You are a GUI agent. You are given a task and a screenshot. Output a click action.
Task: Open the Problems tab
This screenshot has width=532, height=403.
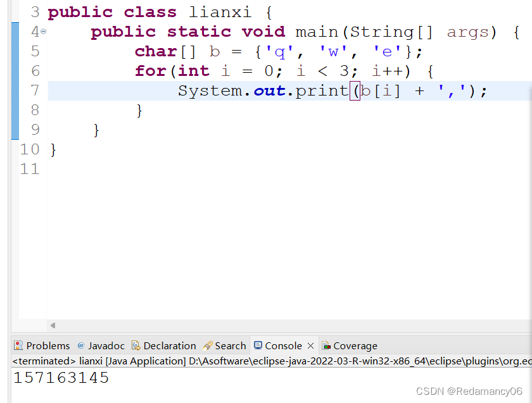coord(42,345)
